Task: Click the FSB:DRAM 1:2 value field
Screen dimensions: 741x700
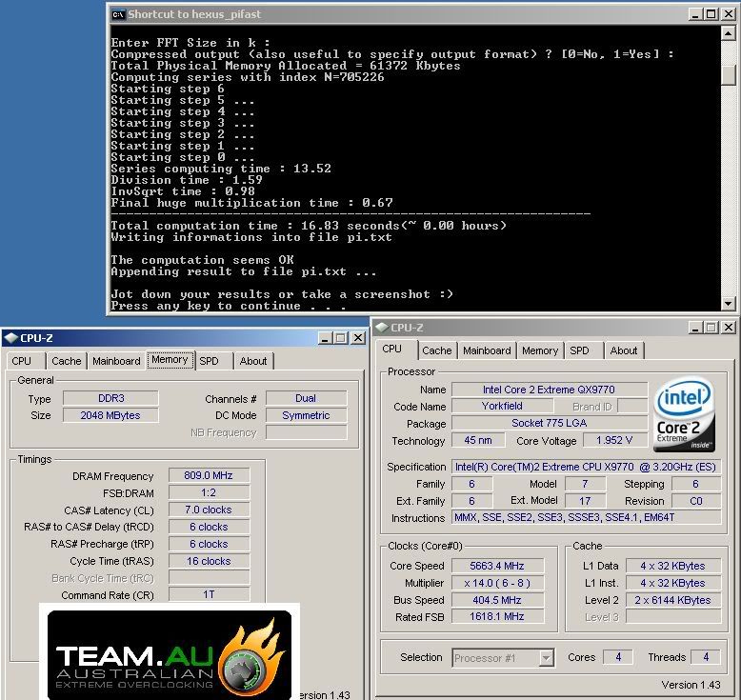Action: [209, 493]
